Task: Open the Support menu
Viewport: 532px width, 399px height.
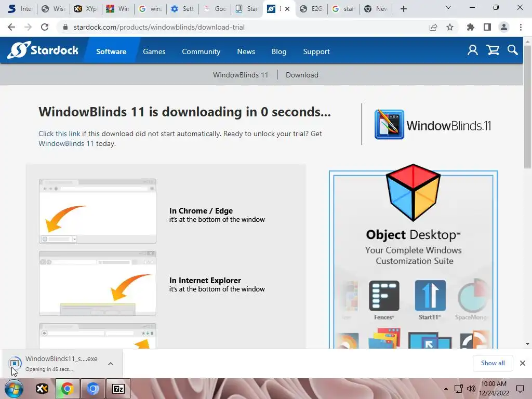Action: (316, 51)
